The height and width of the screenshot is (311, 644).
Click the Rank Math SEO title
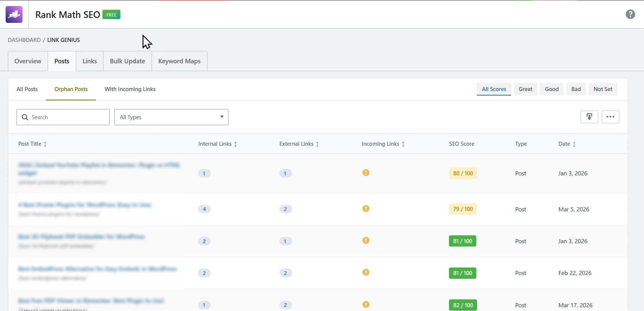[68, 15]
